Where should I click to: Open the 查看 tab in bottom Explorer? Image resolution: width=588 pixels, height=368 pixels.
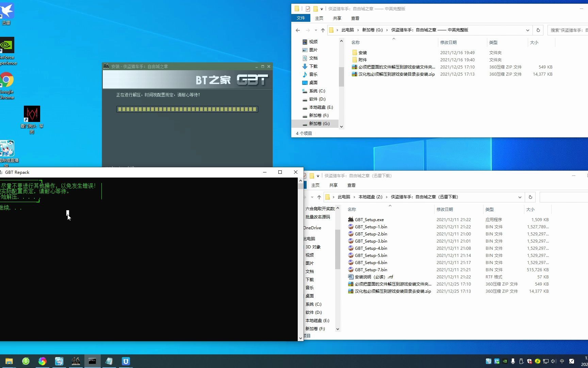click(352, 185)
